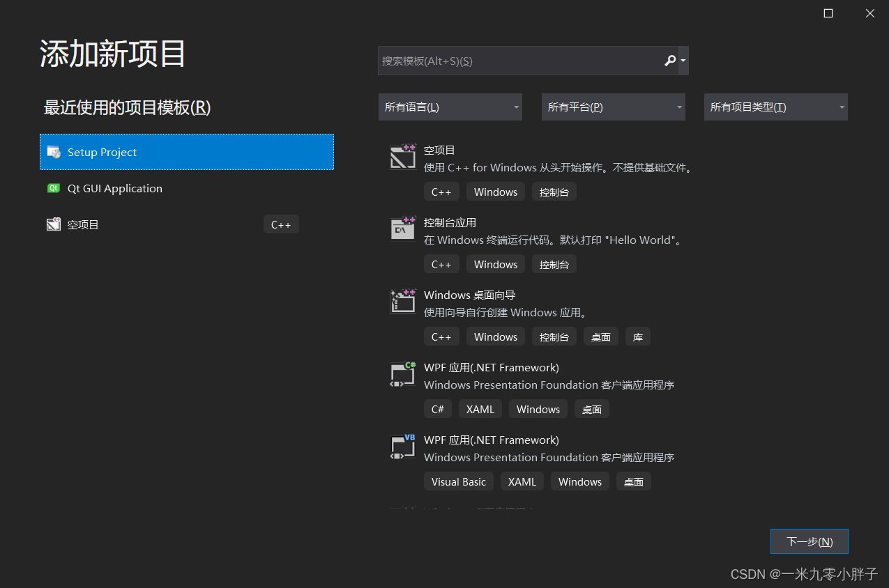Click the 控制台 tag under 控制台应用
Screen dimensions: 889x588
click(554, 264)
